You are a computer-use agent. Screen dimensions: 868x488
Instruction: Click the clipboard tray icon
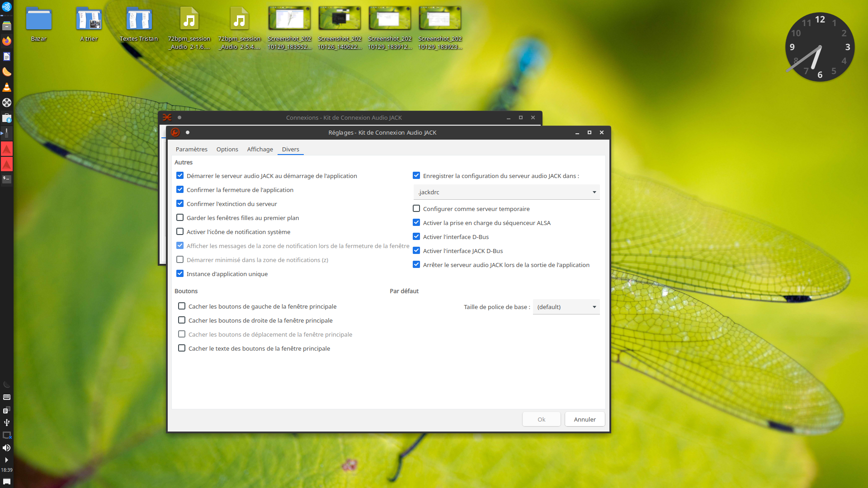point(7,410)
